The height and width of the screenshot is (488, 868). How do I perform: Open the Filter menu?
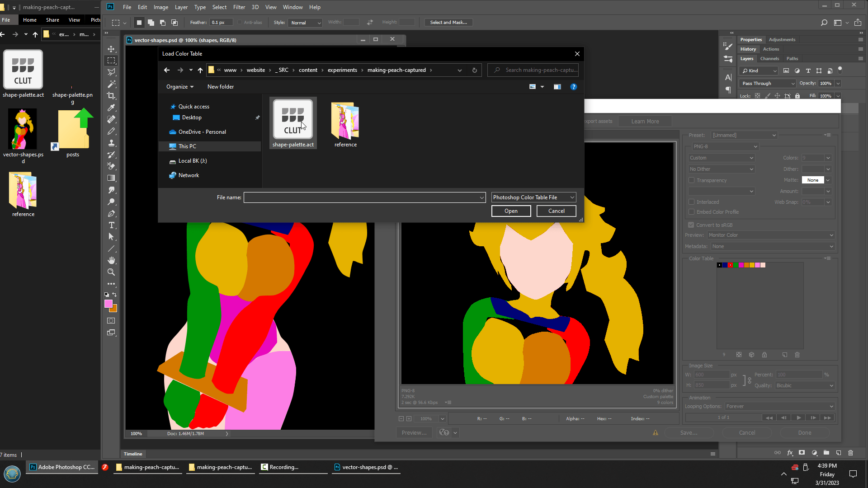[x=239, y=7]
